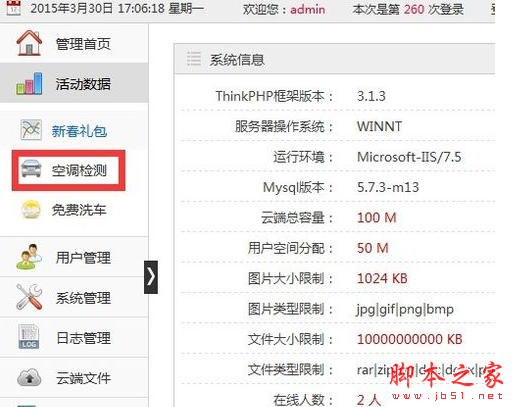The height and width of the screenshot is (407, 515).
Task: Click the cloud upload icon for 云端文件
Action: pos(29,378)
